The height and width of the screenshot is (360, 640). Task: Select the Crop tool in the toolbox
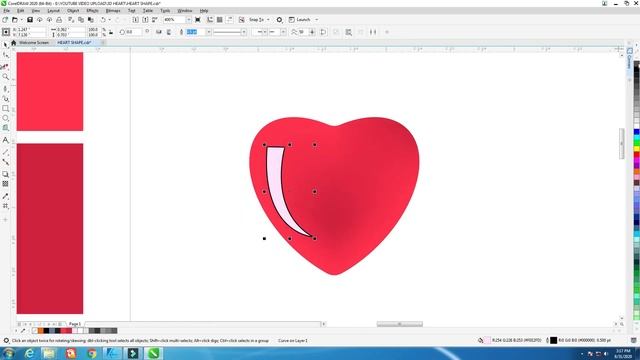tap(5, 66)
